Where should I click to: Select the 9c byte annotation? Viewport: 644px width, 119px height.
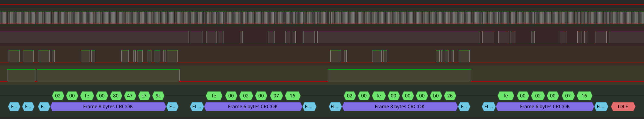click(x=158, y=96)
